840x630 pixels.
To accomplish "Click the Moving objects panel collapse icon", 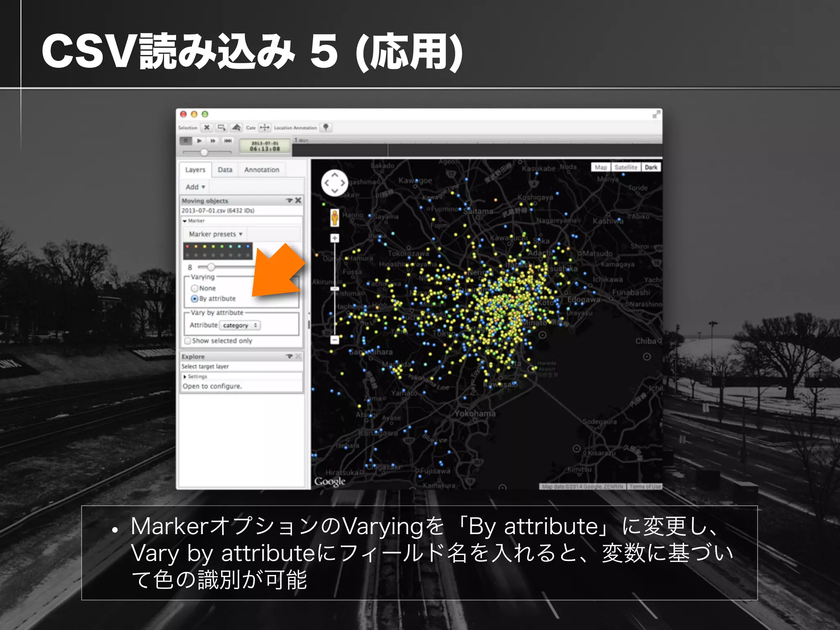I will point(289,201).
